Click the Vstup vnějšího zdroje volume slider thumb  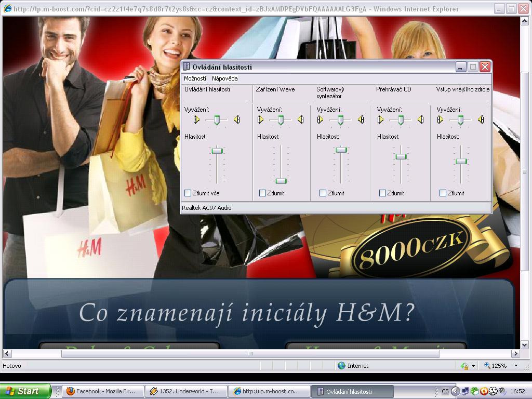(x=461, y=161)
